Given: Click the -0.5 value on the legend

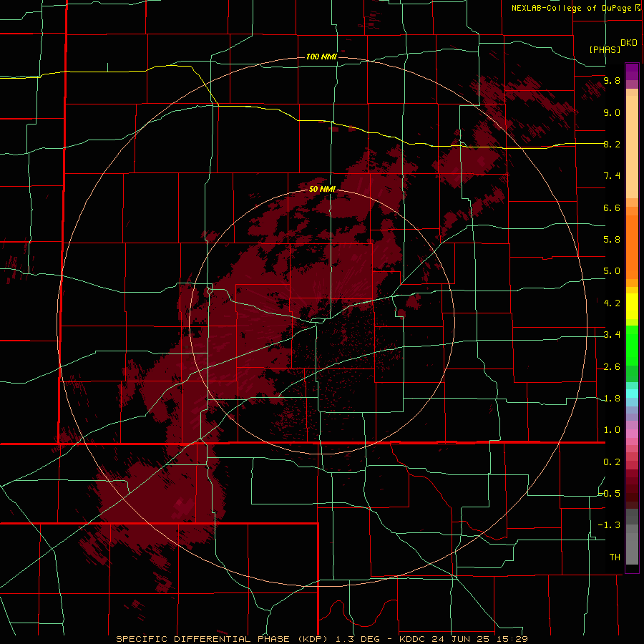Looking at the screenshot, I should point(610,493).
